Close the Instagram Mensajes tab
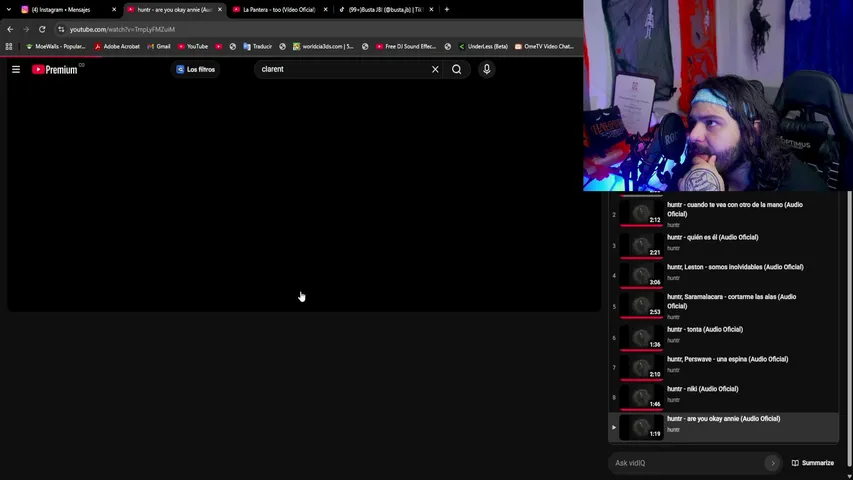Screen dimensions: 853x480 [x=114, y=9]
